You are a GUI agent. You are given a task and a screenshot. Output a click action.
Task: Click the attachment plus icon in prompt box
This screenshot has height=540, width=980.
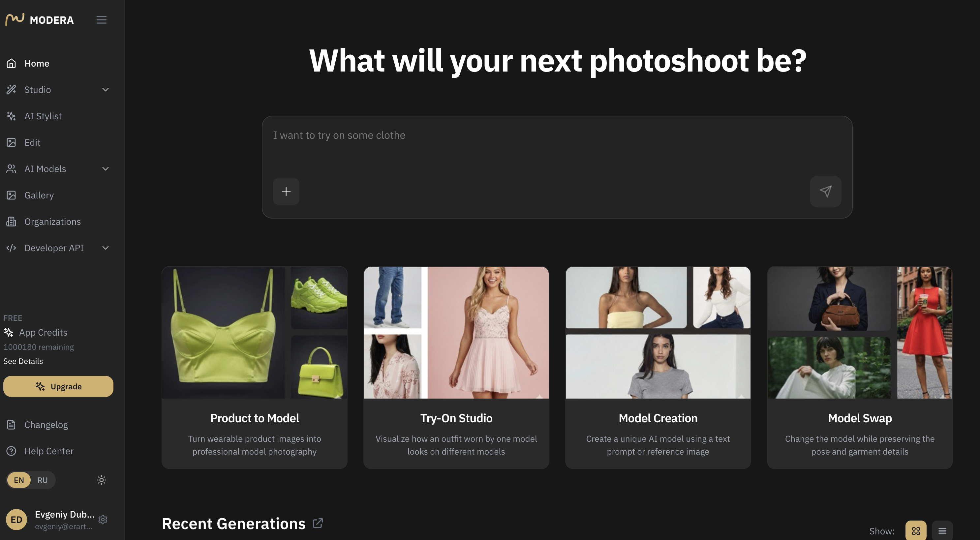pos(286,191)
